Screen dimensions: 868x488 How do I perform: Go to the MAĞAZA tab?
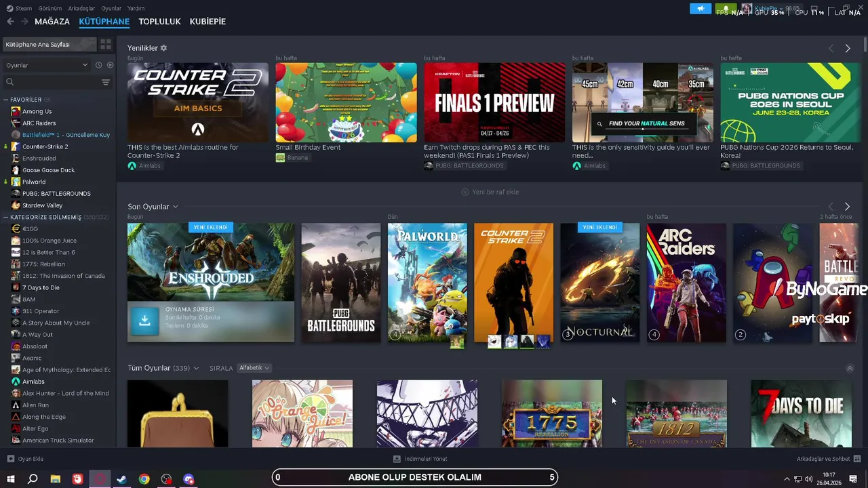pyautogui.click(x=52, y=22)
